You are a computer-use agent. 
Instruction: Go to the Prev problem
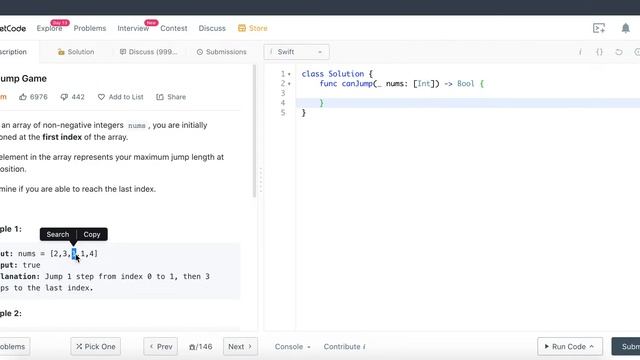point(160,347)
